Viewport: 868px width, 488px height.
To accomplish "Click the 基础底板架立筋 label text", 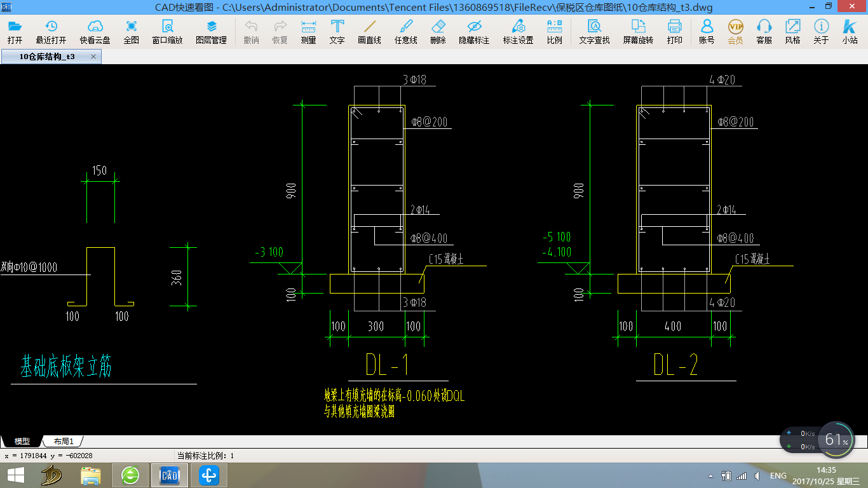I will pos(66,367).
